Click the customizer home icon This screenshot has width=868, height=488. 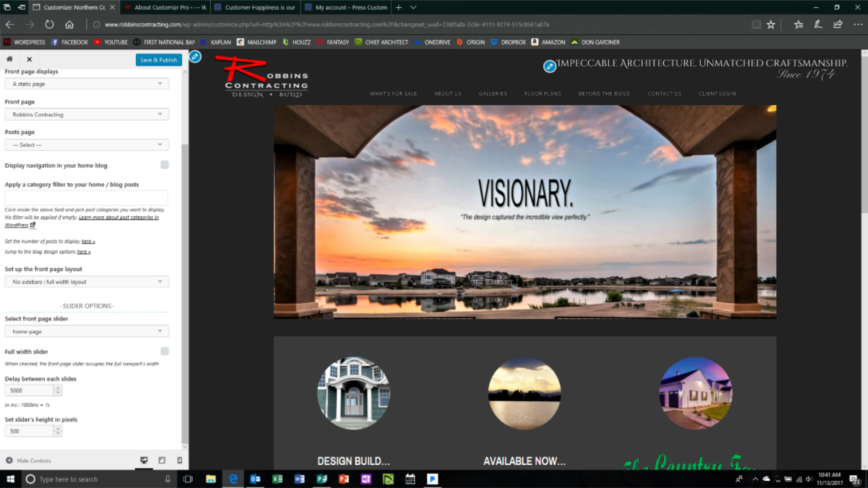click(10, 59)
